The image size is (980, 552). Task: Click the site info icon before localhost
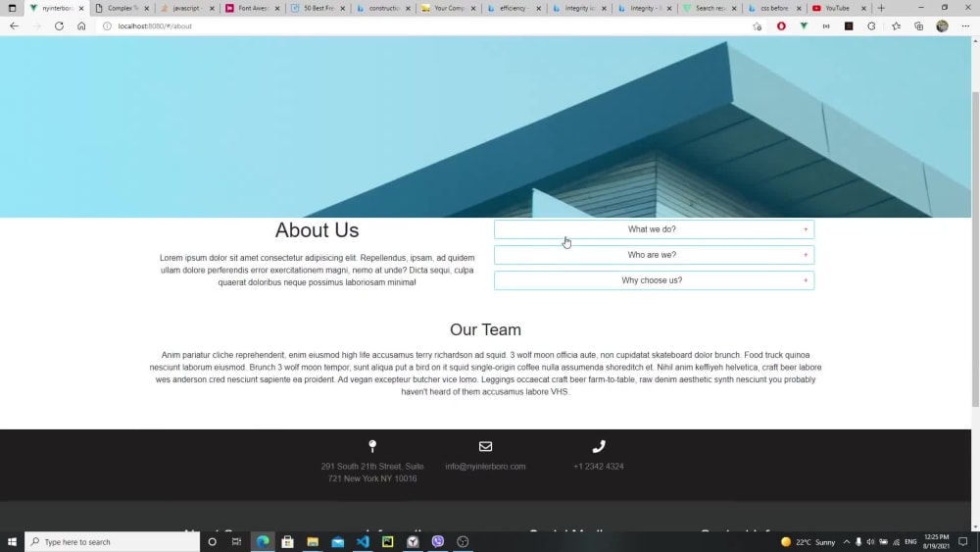pyautogui.click(x=107, y=26)
